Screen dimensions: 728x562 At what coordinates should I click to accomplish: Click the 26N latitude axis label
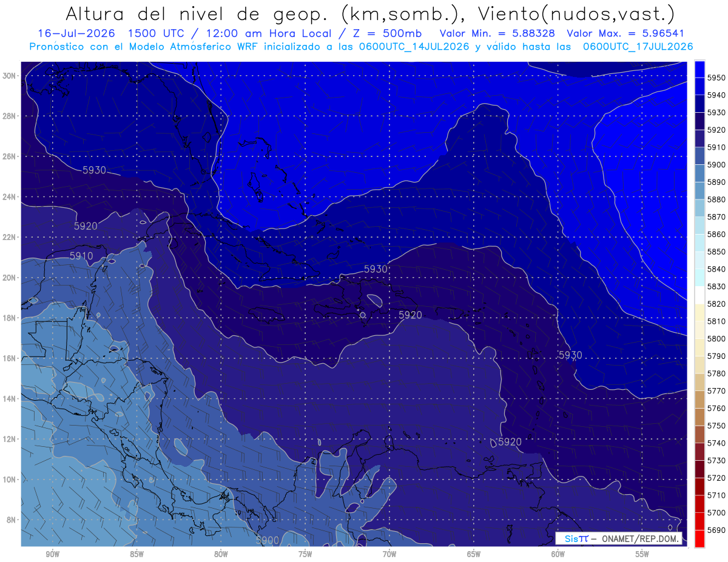click(10, 156)
